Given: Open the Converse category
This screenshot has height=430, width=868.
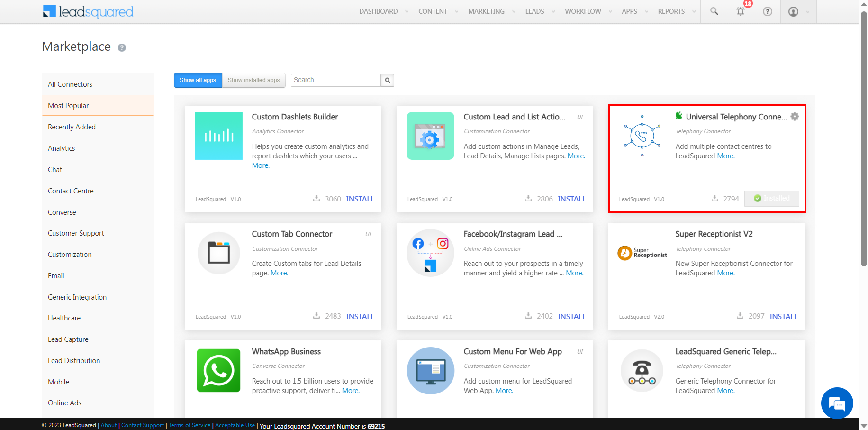Looking at the screenshot, I should click(98, 212).
